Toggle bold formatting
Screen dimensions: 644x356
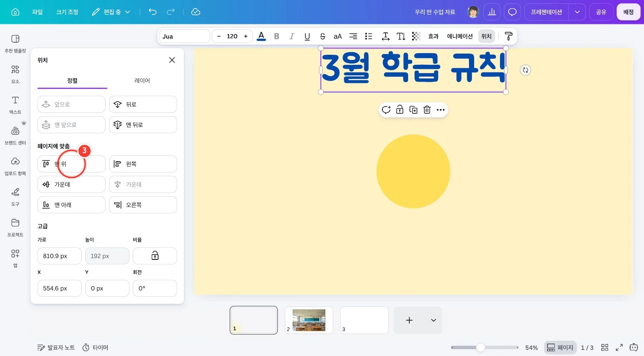pyautogui.click(x=277, y=36)
